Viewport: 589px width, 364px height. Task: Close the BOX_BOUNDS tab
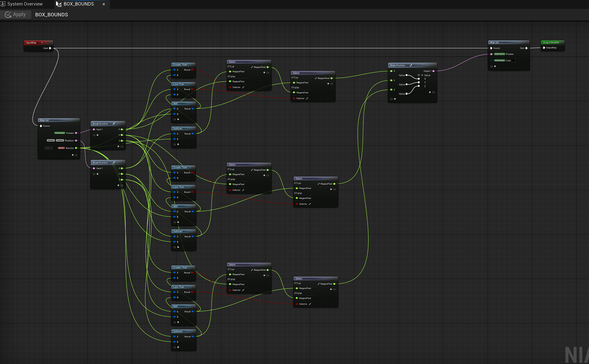104,4
